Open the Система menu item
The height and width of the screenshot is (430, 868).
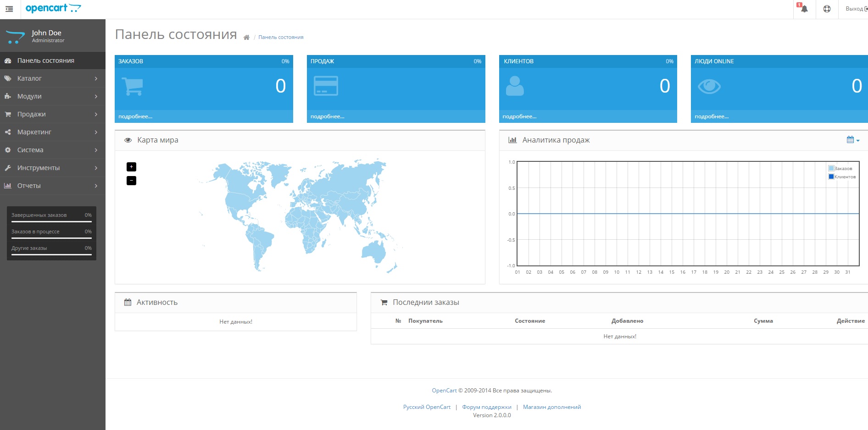pyautogui.click(x=53, y=150)
